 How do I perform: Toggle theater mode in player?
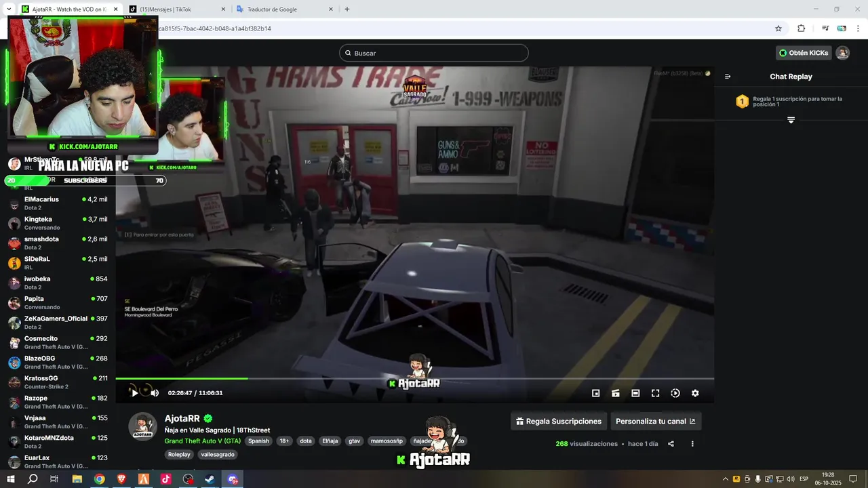click(635, 393)
